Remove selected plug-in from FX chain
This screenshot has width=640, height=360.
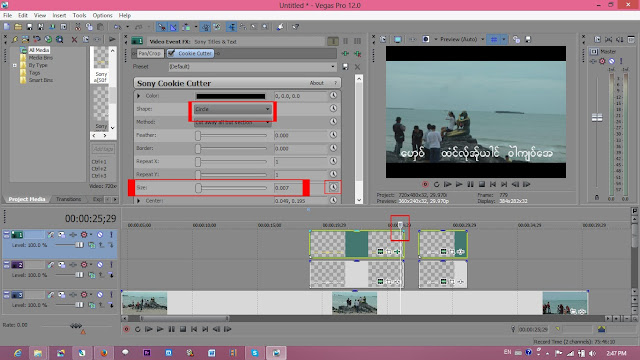[x=358, y=53]
